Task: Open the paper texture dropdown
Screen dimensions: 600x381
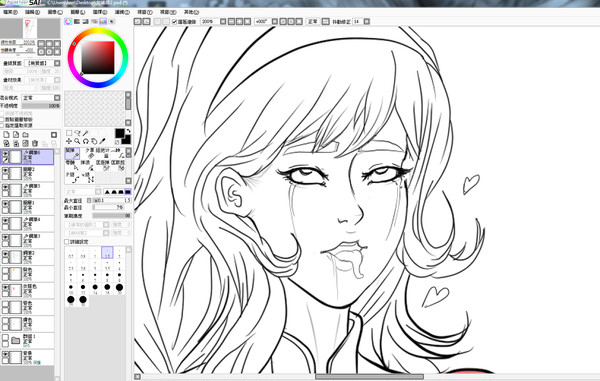Action: 57,63
